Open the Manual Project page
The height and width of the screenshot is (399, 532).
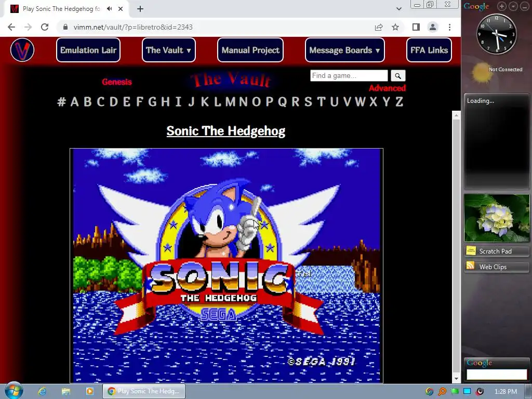pyautogui.click(x=250, y=50)
